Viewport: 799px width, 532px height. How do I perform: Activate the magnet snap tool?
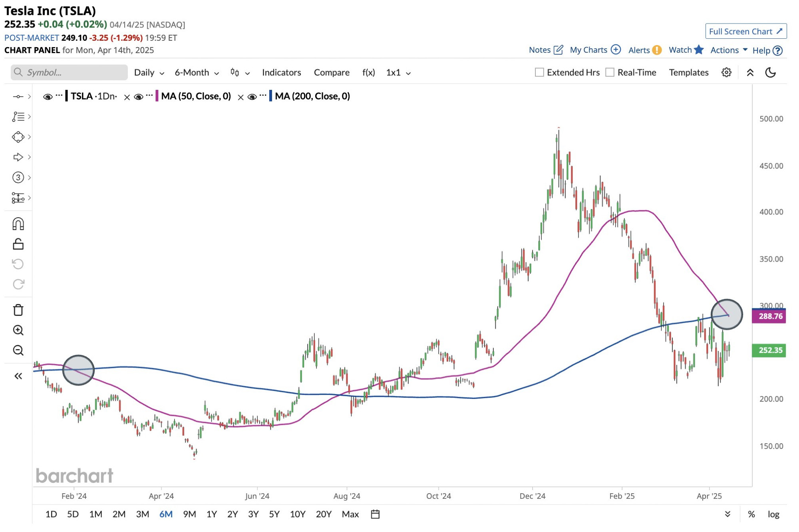[x=18, y=224]
